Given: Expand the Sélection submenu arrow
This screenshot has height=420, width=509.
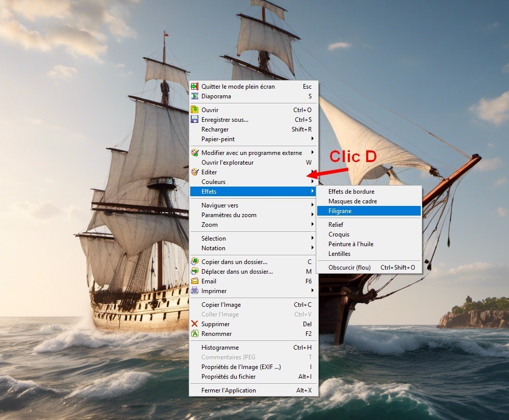Looking at the screenshot, I should tap(312, 238).
